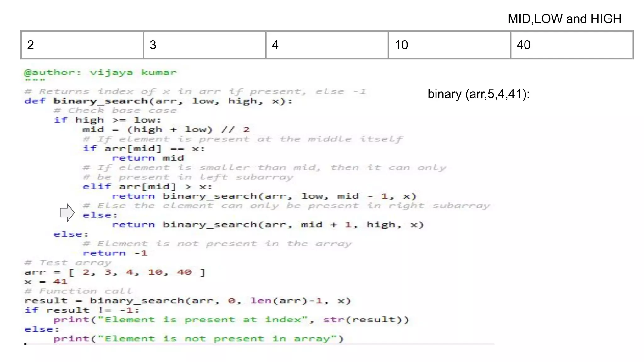Click the '# Function call' comment
Screen dimensions: 644x362
pos(79,291)
